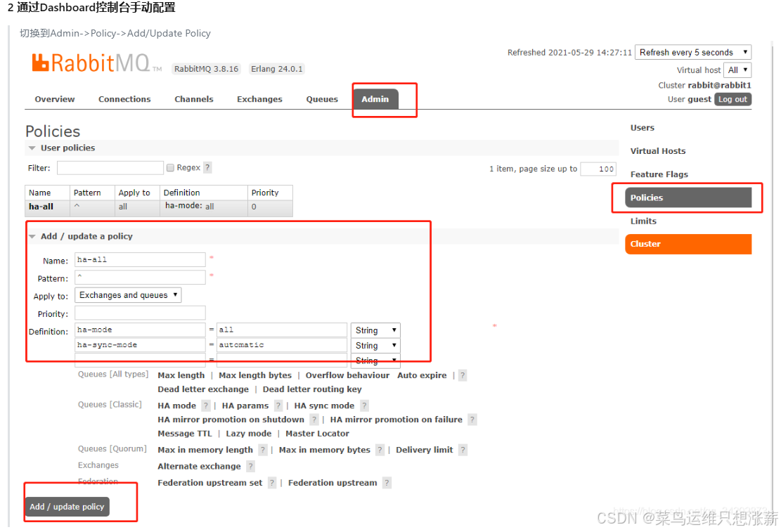
Task: Click the Priority input field
Action: (x=140, y=313)
